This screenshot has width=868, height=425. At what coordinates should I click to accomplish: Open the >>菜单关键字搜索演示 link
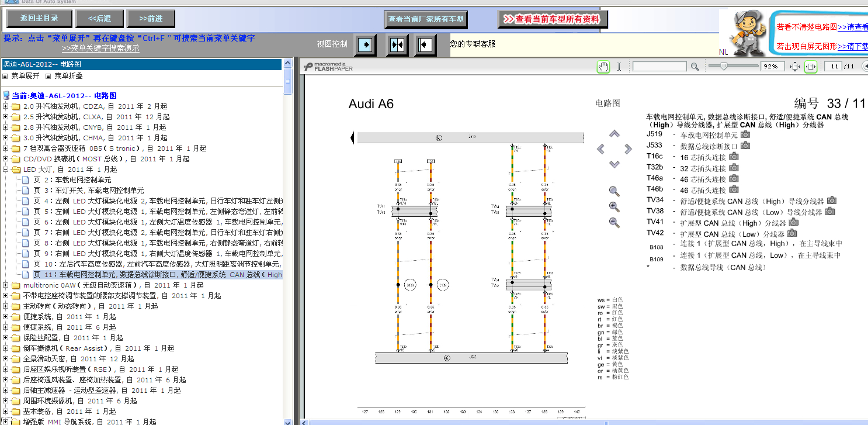(100, 49)
